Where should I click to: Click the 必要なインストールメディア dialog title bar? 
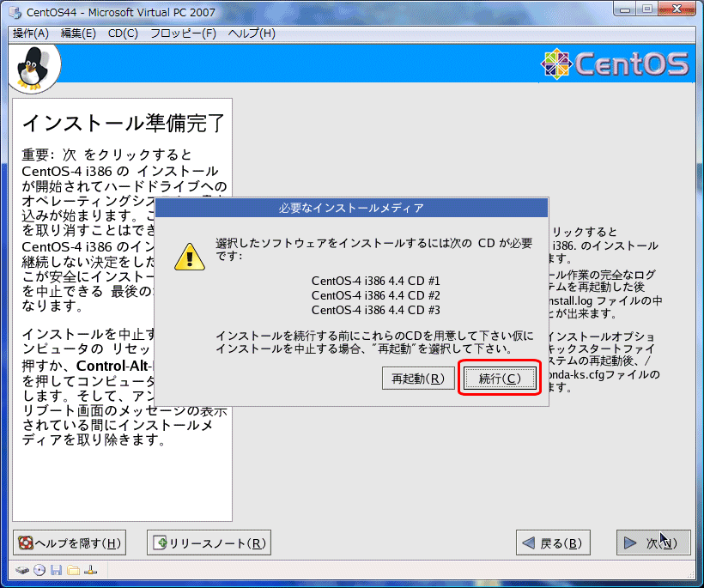pos(351,208)
